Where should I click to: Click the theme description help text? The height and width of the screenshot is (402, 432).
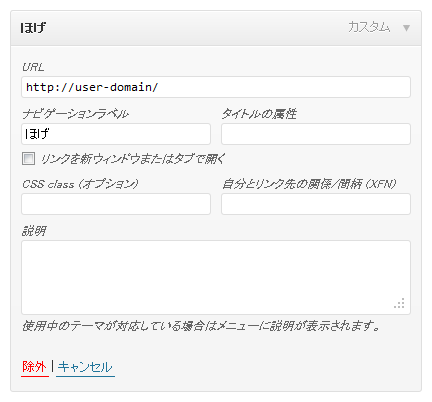click(201, 326)
